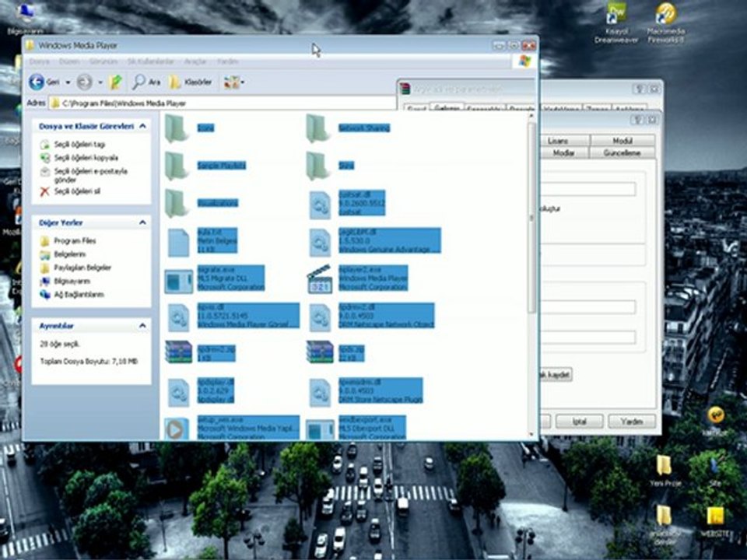
Task: Go to Belgelerim in Diğer Yerler
Action: click(69, 254)
